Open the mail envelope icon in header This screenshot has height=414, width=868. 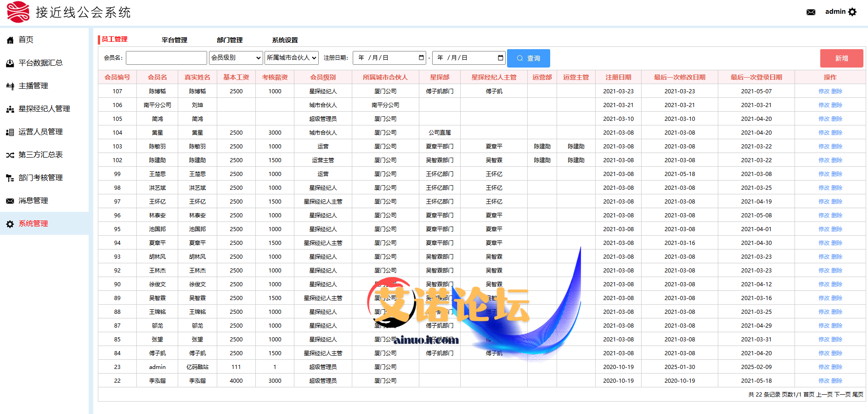(x=811, y=12)
